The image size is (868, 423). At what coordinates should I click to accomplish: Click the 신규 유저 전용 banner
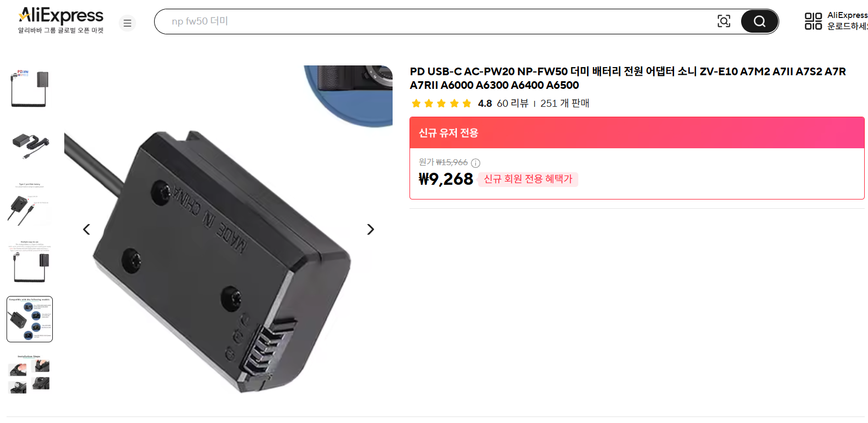(637, 133)
